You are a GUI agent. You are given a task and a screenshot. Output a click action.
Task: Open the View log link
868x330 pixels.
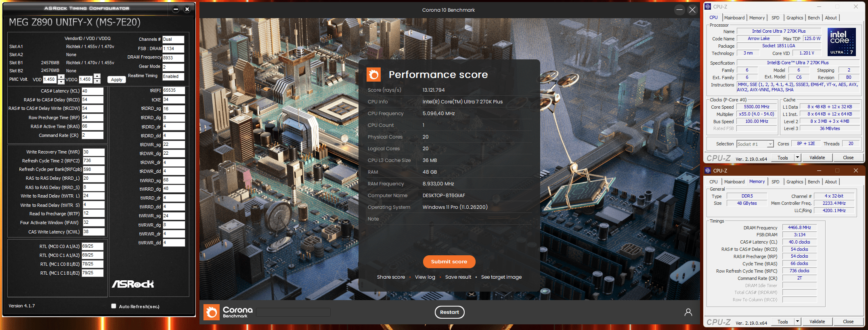[425, 277]
